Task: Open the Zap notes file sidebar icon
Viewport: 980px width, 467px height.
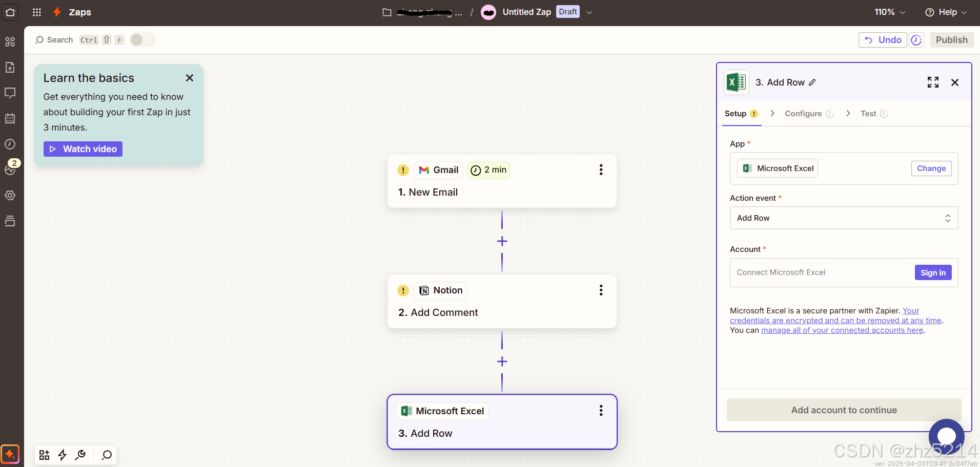Action: (x=10, y=67)
